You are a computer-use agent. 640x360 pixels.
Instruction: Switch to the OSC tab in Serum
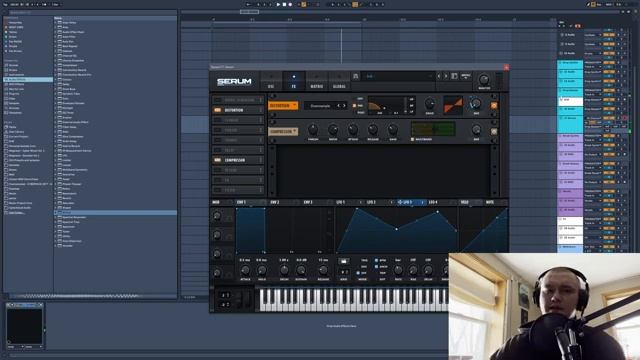271,81
